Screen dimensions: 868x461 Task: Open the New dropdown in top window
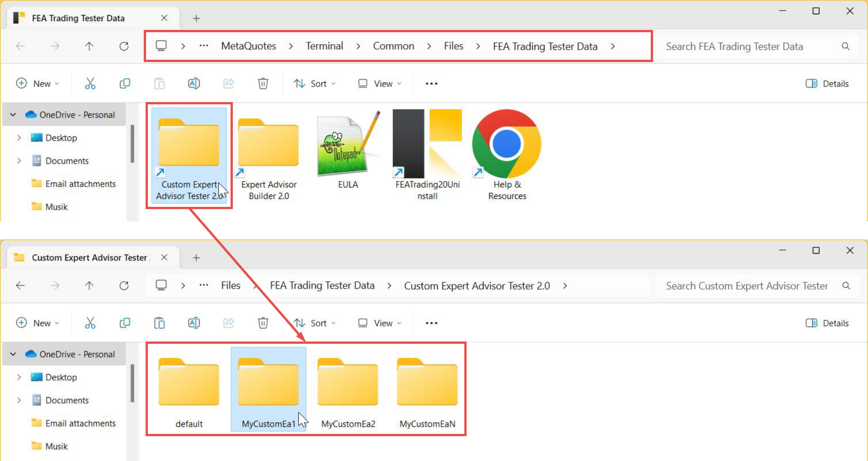pyautogui.click(x=38, y=84)
